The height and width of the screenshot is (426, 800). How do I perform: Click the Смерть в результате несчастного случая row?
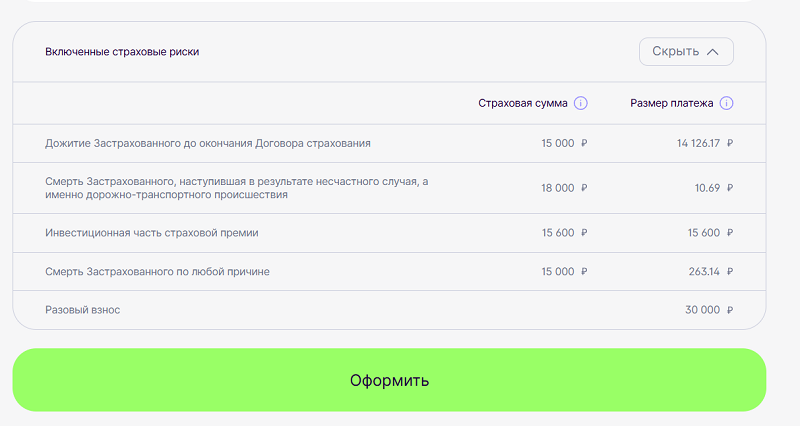point(389,188)
